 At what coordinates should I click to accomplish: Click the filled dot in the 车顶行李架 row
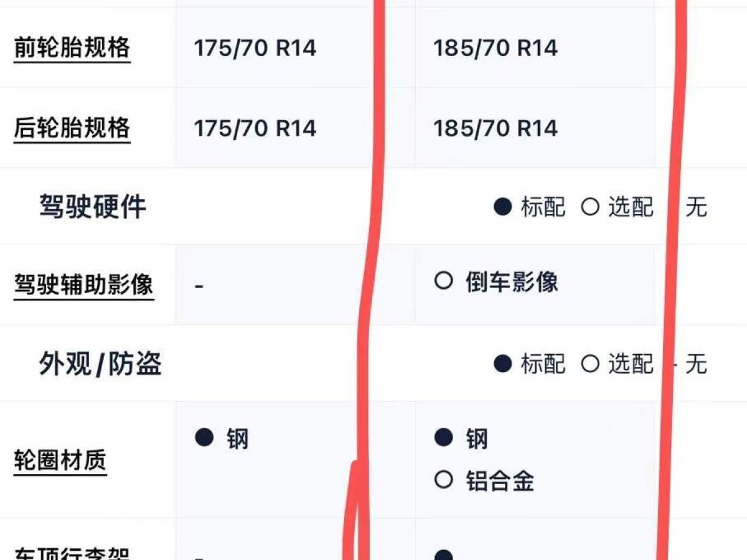point(443,555)
